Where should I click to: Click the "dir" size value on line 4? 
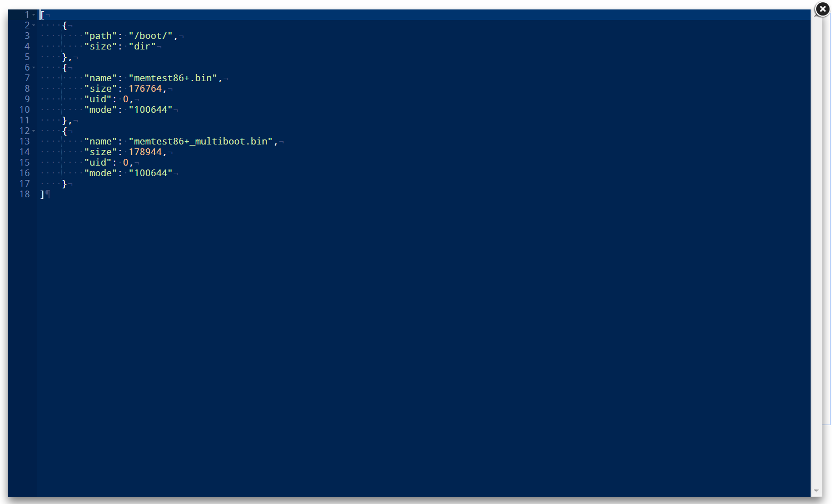pos(143,46)
